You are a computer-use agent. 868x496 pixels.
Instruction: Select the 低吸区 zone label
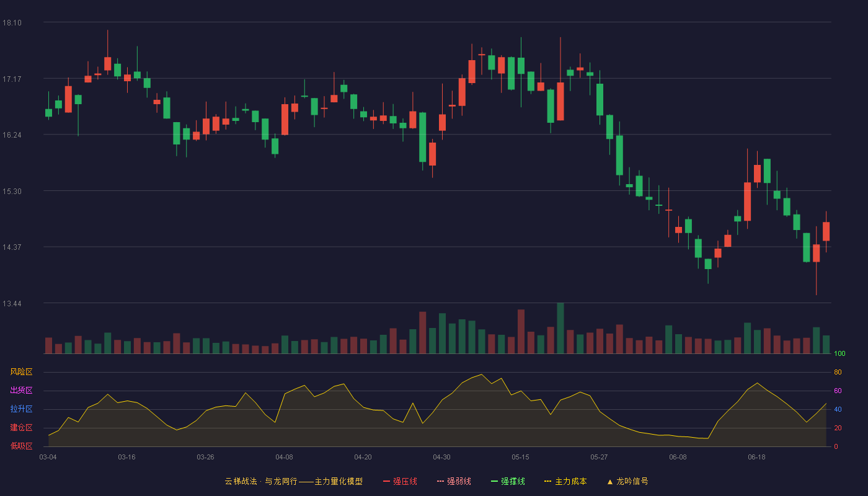click(21, 446)
